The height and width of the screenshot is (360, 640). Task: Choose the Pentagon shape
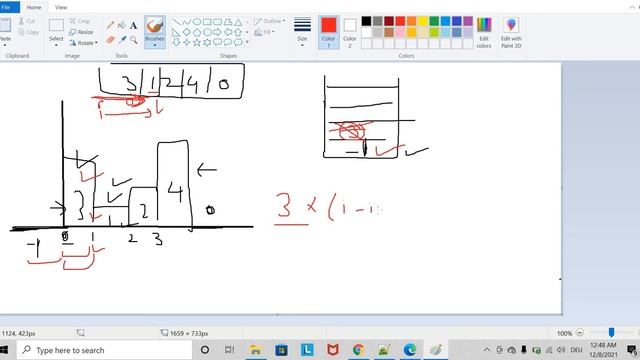click(x=197, y=32)
